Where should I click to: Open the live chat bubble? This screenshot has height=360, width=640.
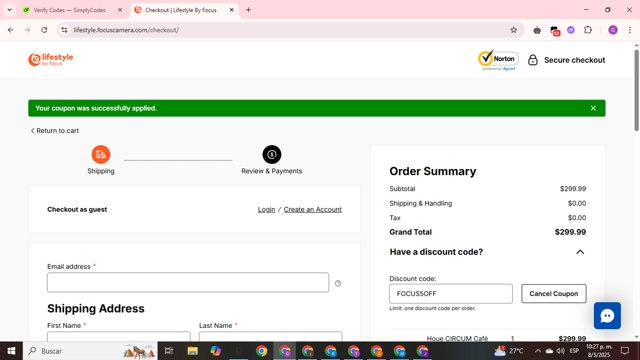coord(607,316)
